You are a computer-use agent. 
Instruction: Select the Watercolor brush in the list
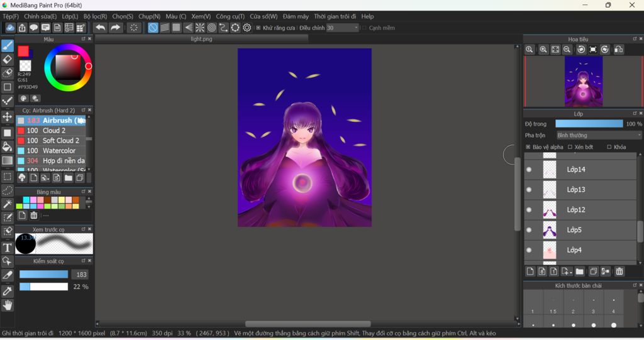pos(58,151)
